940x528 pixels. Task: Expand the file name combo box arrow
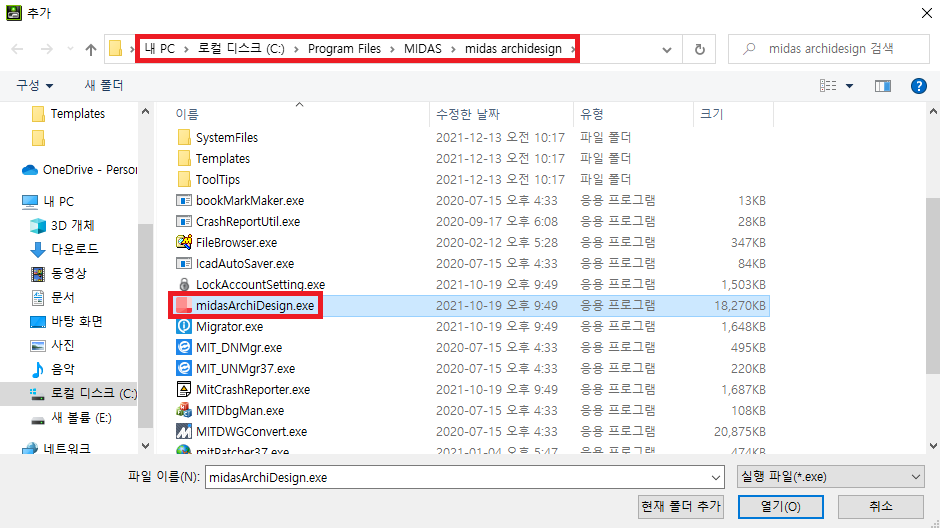(x=715, y=478)
